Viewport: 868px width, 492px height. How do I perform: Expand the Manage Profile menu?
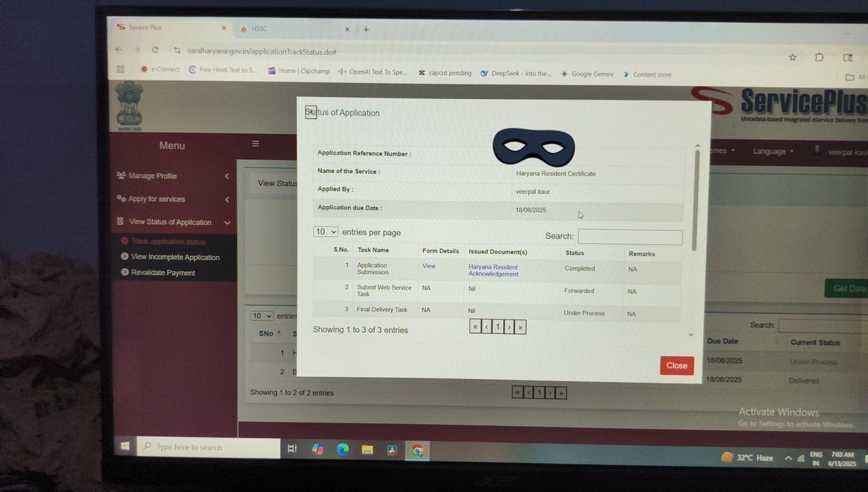pos(174,176)
